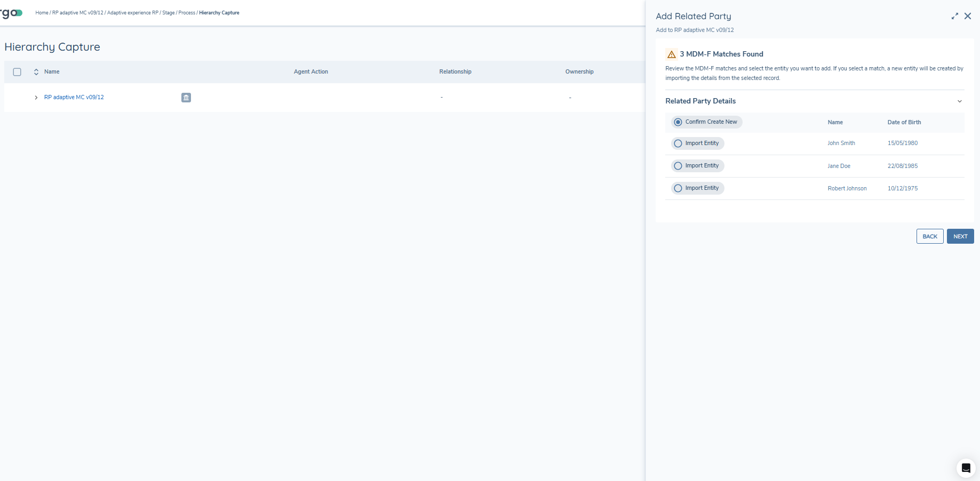Viewport: 980px width, 481px height.
Task: Expand the RP adaptive MC v09/12 hierarchy row
Action: [36, 98]
